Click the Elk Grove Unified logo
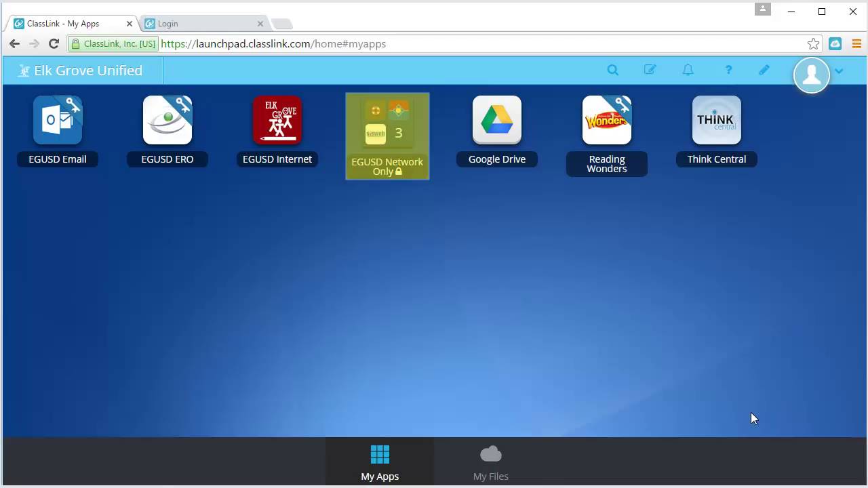Image resolution: width=868 pixels, height=488 pixels. 81,70
